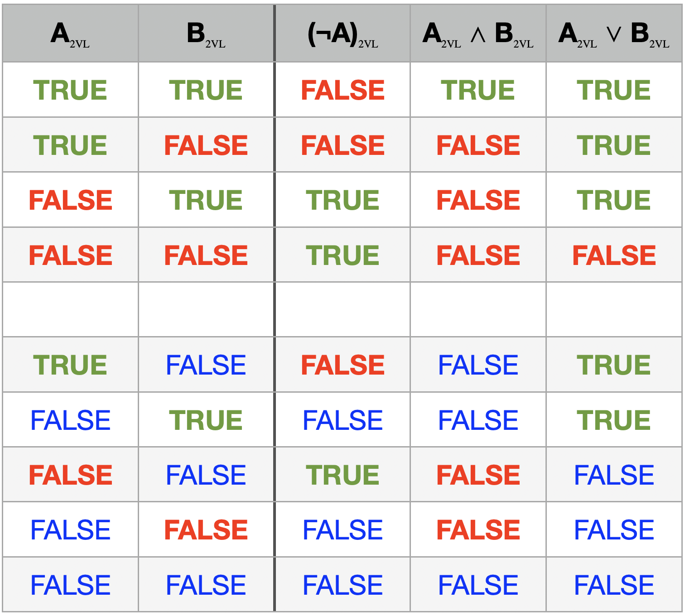Click first data row's red FALSE under (¬A)

[342, 90]
